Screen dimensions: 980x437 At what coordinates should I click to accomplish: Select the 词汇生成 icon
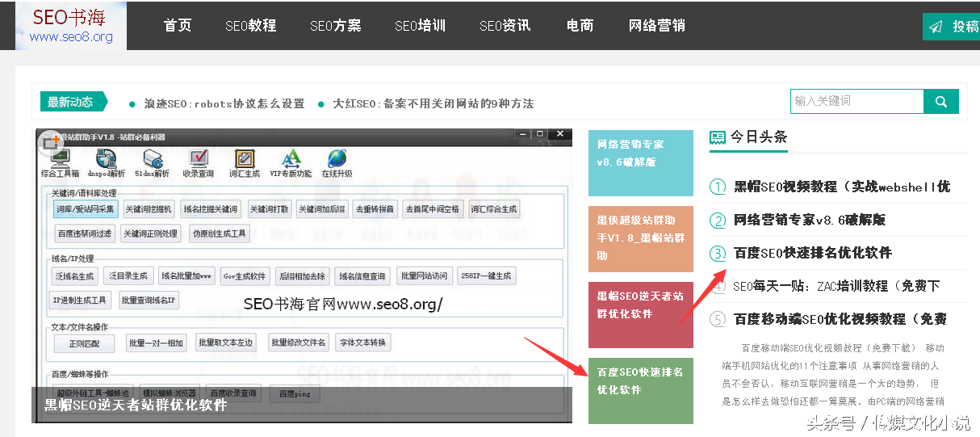[245, 163]
